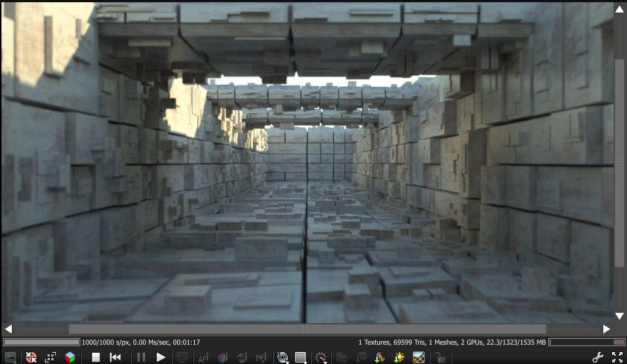Stop the render with the square button
The image size is (627, 364).
[96, 357]
